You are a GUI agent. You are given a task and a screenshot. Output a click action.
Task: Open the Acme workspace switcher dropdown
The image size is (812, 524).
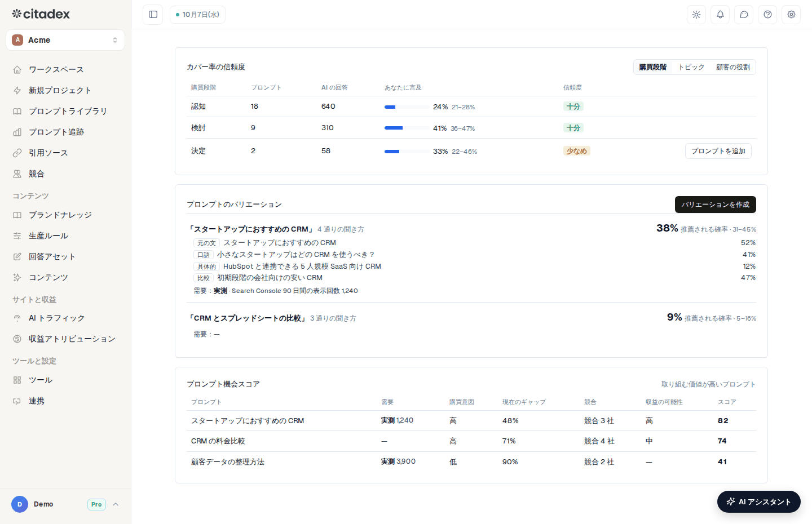[x=65, y=40]
